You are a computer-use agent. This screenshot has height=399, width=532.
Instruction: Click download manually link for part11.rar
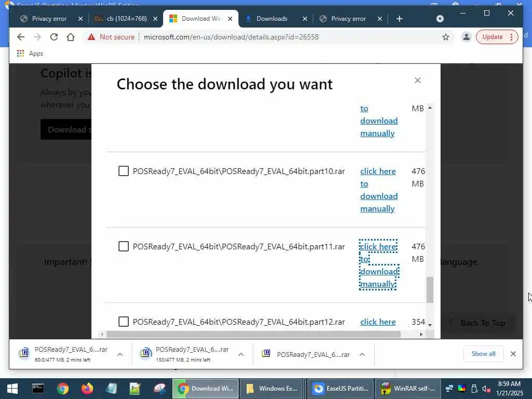379,265
